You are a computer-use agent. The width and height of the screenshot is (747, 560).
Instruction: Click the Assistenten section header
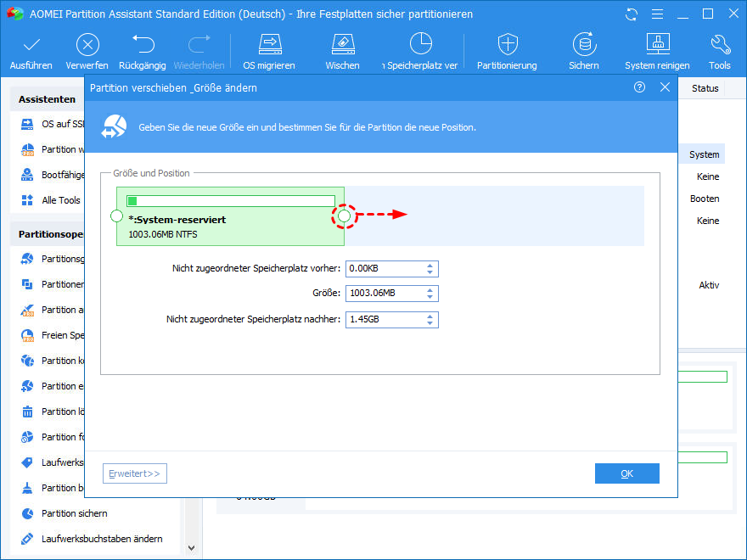tap(47, 99)
